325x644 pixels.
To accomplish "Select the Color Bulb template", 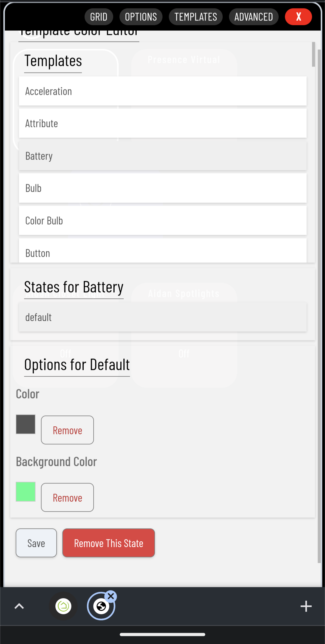I will 162,221.
